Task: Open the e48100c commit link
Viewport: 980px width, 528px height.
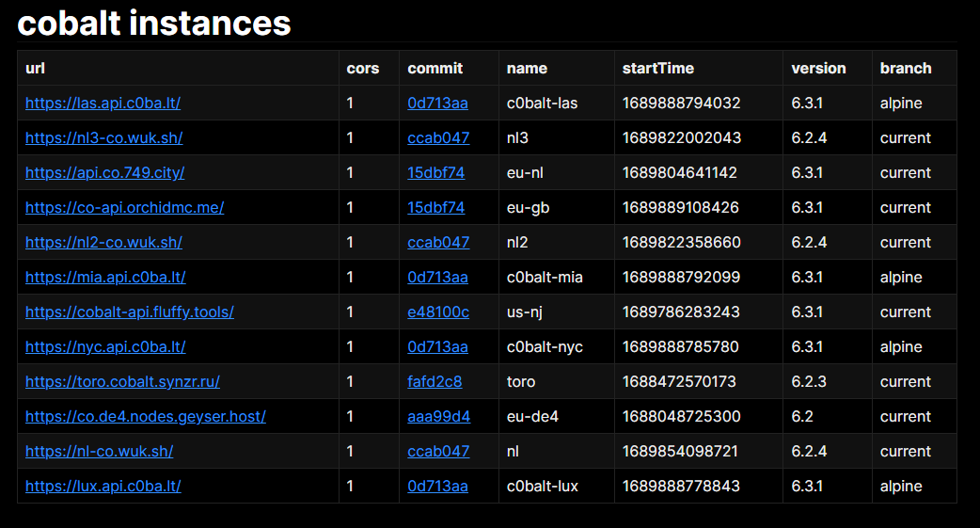Action: [x=438, y=312]
